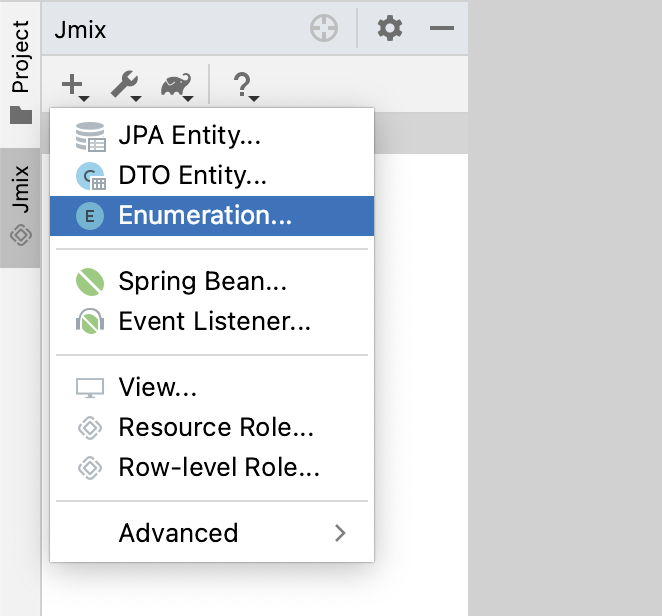Click the JPA Entity database icon
Image resolution: width=662 pixels, height=616 pixels.
coord(90,136)
